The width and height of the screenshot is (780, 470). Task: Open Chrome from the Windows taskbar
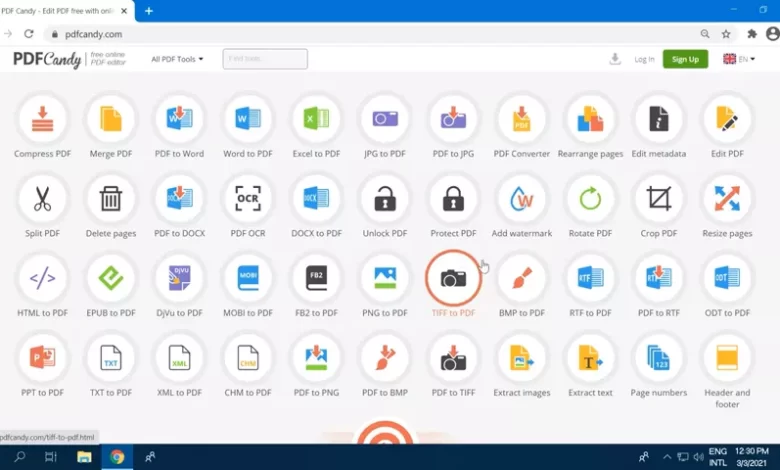[117, 457]
